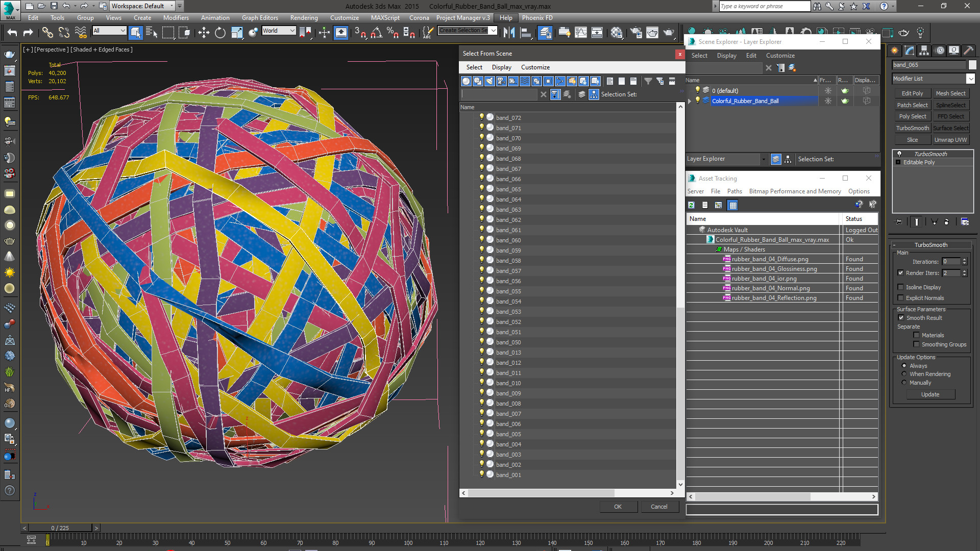The image size is (980, 551).
Task: Toggle the Smooth Result checkbox
Action: (x=901, y=318)
